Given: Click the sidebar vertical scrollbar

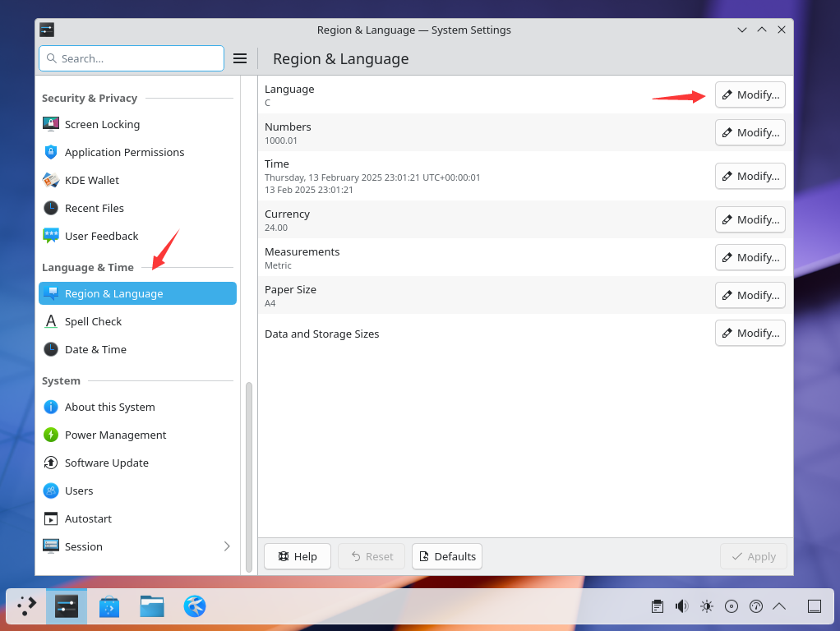Looking at the screenshot, I should [248, 477].
